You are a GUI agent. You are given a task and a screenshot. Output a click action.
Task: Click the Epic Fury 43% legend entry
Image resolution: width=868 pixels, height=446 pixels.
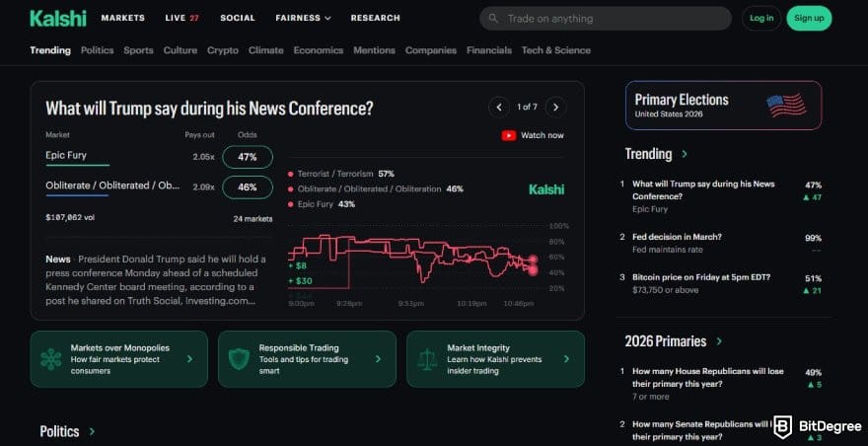coord(322,204)
